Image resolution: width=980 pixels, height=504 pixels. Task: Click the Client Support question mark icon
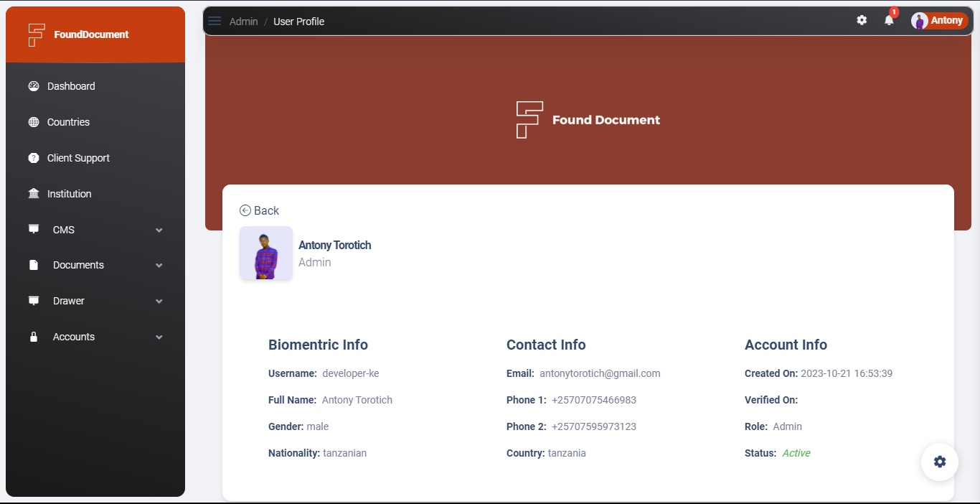(x=34, y=158)
